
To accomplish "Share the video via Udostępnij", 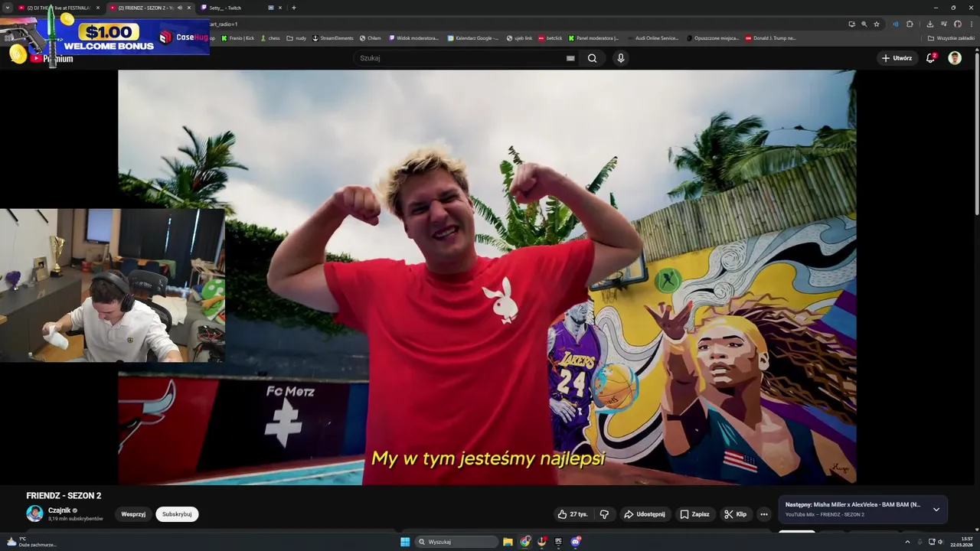I will click(645, 514).
